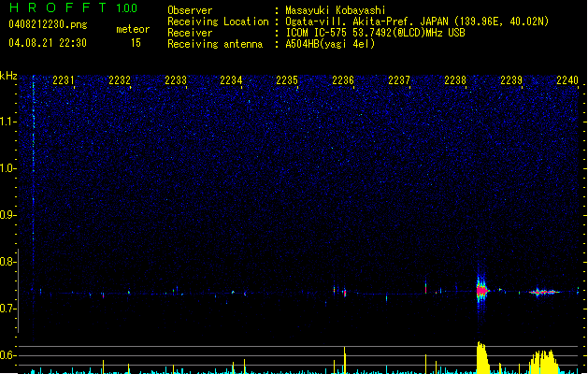Select the A504HB(yagi 4el) antenna text
The height and width of the screenshot is (374, 588).
330,44
